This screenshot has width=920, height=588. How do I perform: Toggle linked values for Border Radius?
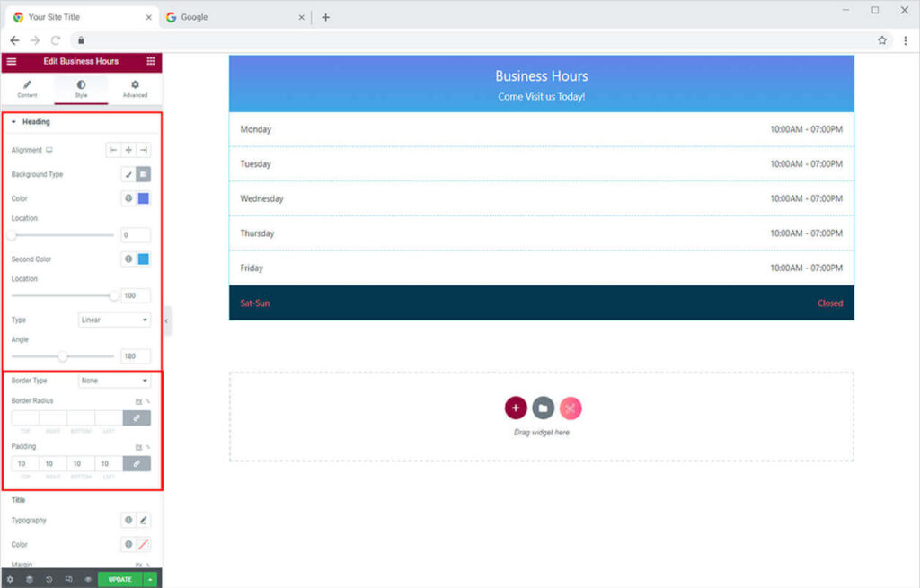coord(137,418)
